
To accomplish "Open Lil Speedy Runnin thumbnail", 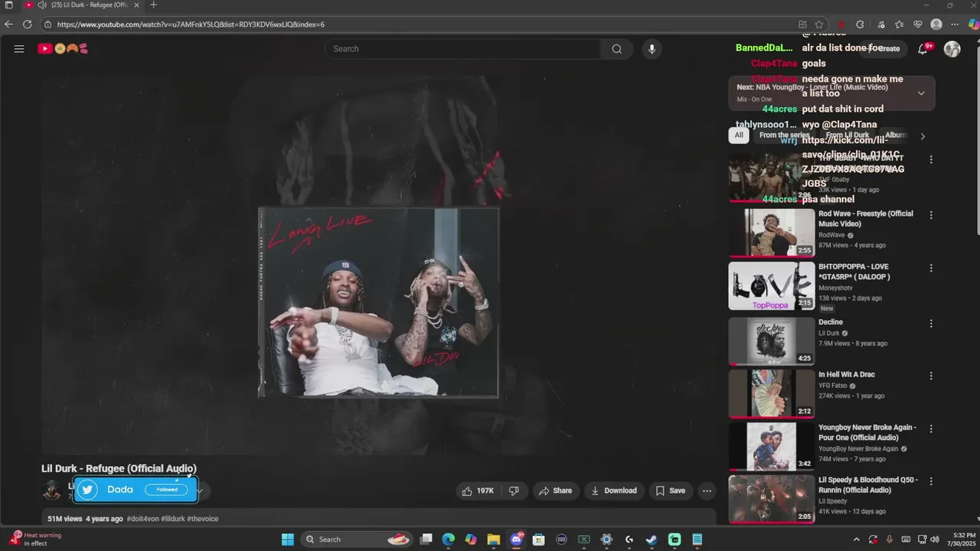I will click(772, 499).
